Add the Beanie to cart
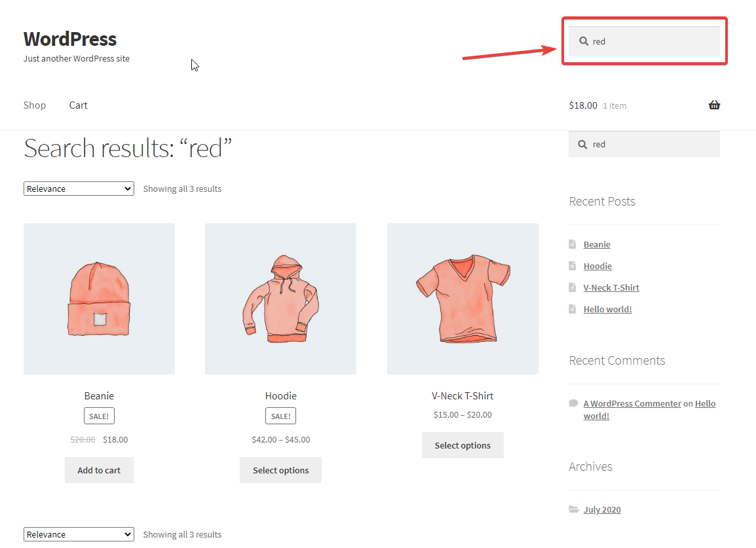The image size is (756, 548). point(99,470)
